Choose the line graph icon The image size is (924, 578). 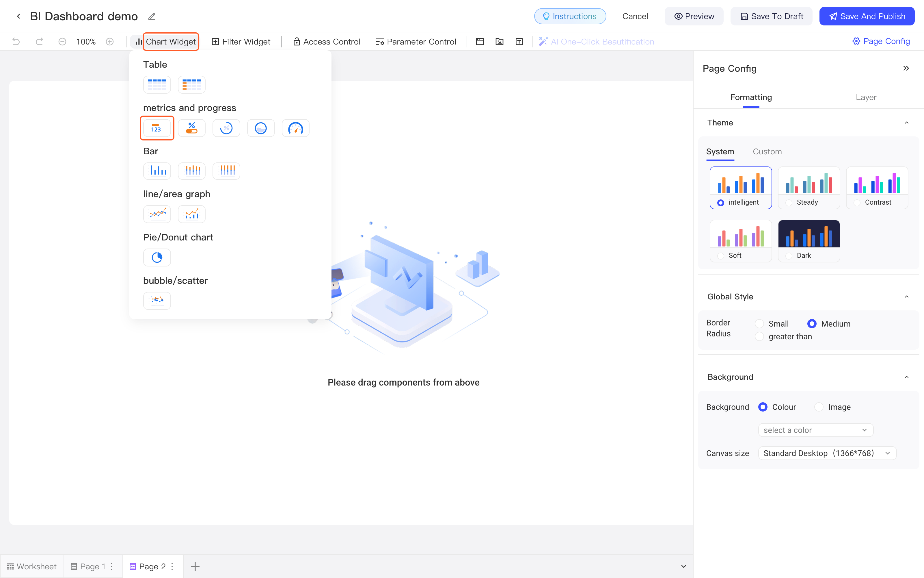[x=157, y=214]
